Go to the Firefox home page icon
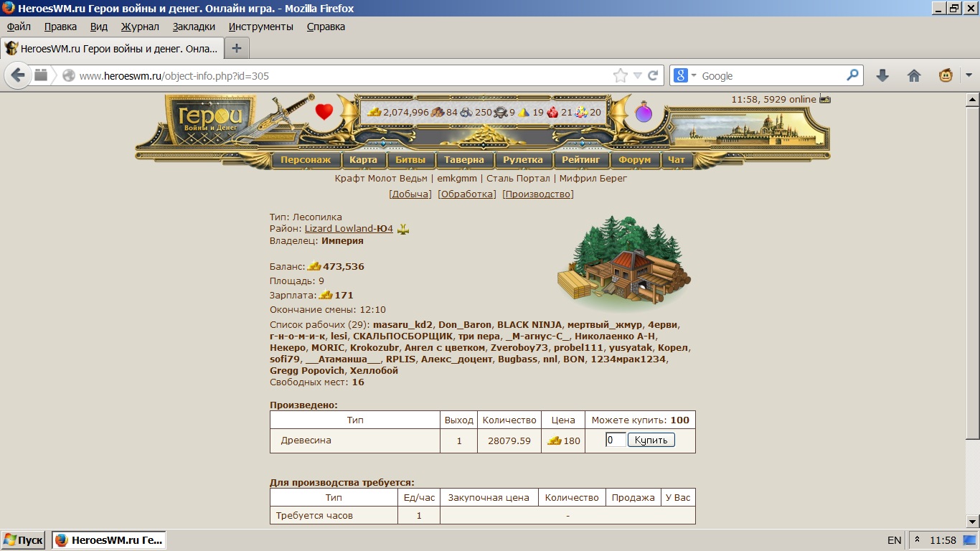 pos(914,75)
